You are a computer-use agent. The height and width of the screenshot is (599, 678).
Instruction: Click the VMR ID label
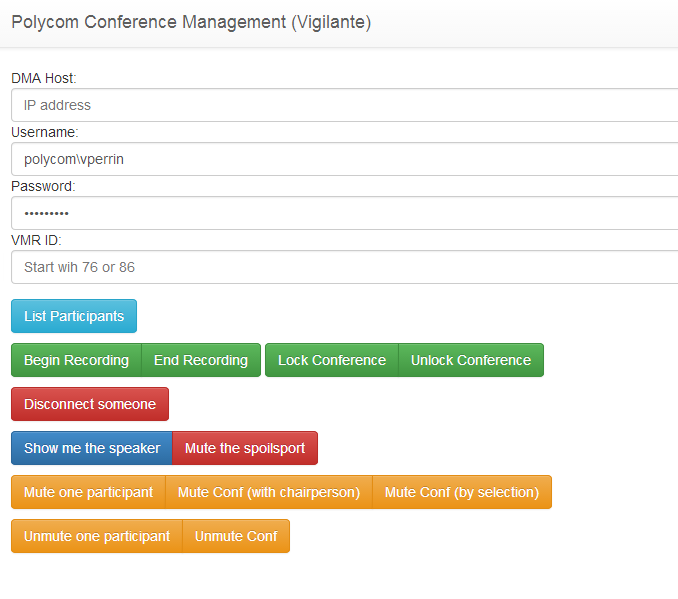pos(36,240)
